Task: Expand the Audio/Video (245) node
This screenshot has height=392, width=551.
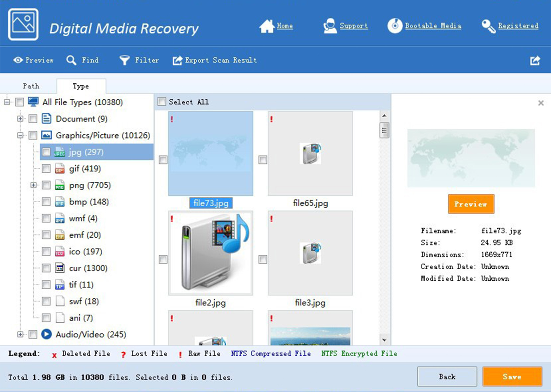Action: point(20,334)
